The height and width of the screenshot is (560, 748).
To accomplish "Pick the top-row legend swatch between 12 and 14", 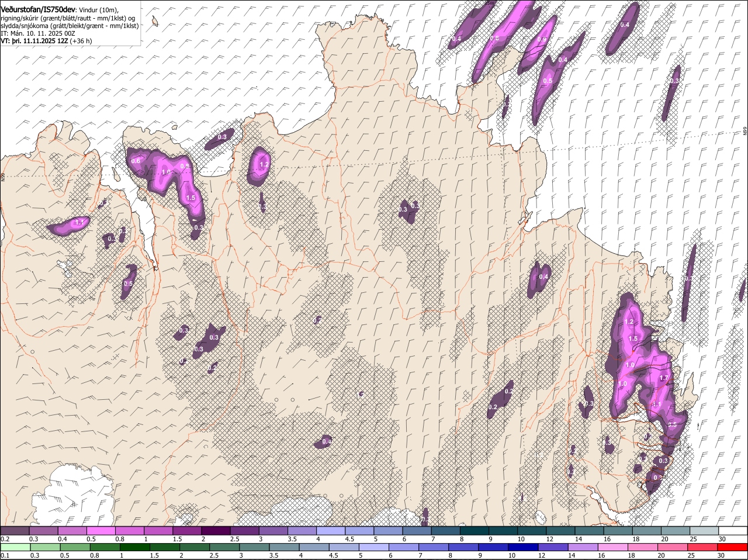I will (561, 531).
